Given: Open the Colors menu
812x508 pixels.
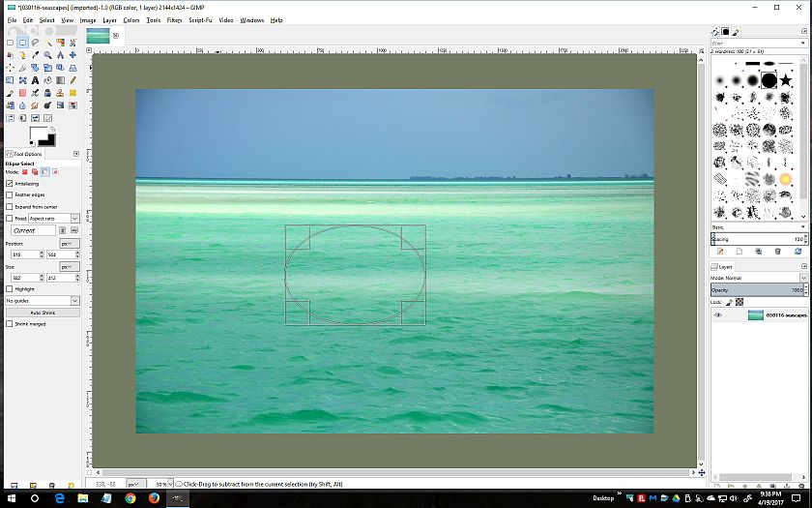Looking at the screenshot, I should click(x=130, y=19).
